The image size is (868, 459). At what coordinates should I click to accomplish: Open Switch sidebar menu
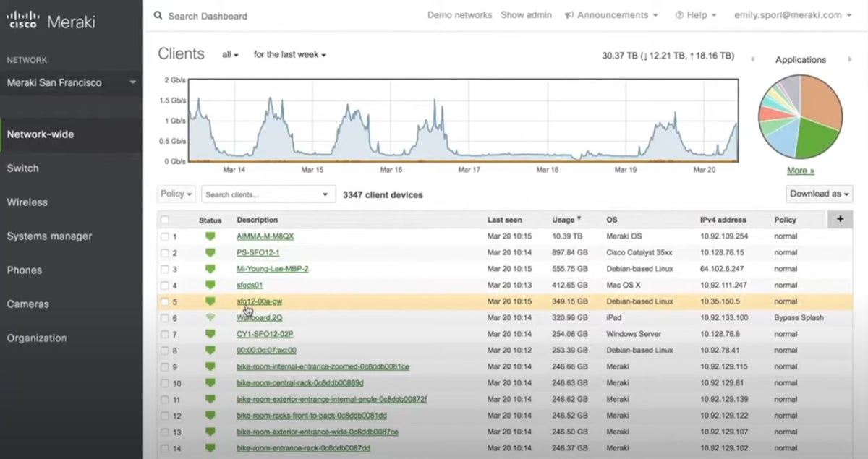pyautogui.click(x=23, y=168)
